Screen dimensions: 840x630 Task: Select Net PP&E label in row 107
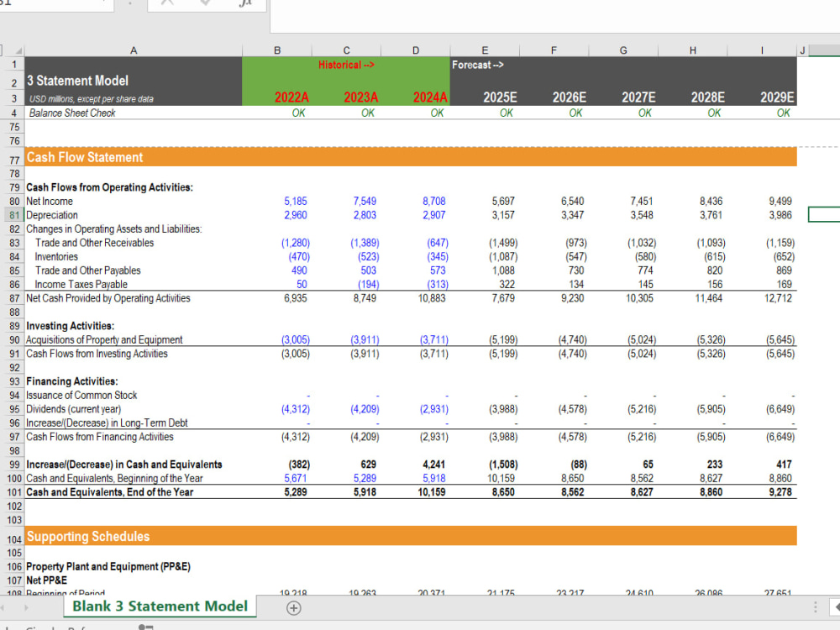[46, 580]
